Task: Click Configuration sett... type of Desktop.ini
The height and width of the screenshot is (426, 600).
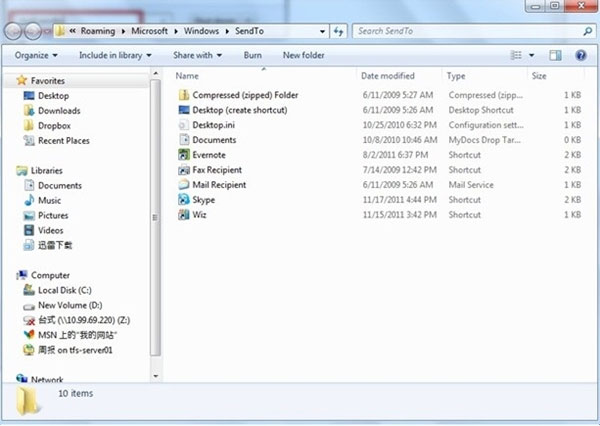Action: (486, 125)
